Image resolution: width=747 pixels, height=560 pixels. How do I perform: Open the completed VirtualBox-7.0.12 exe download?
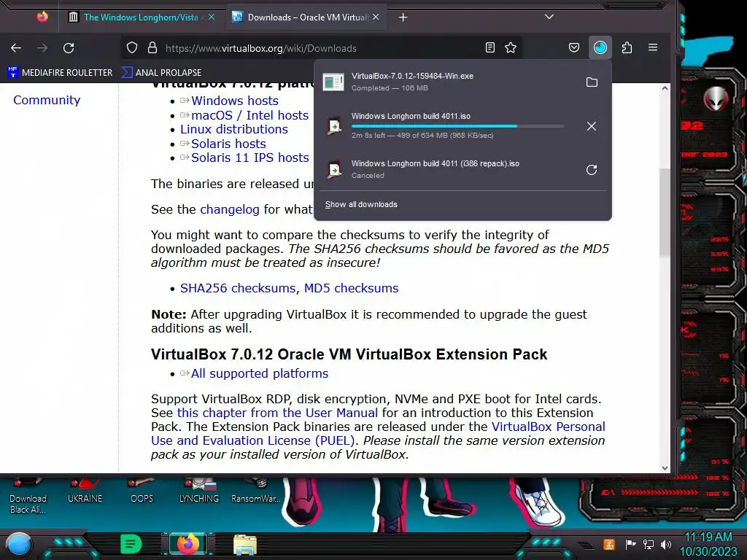click(x=448, y=82)
